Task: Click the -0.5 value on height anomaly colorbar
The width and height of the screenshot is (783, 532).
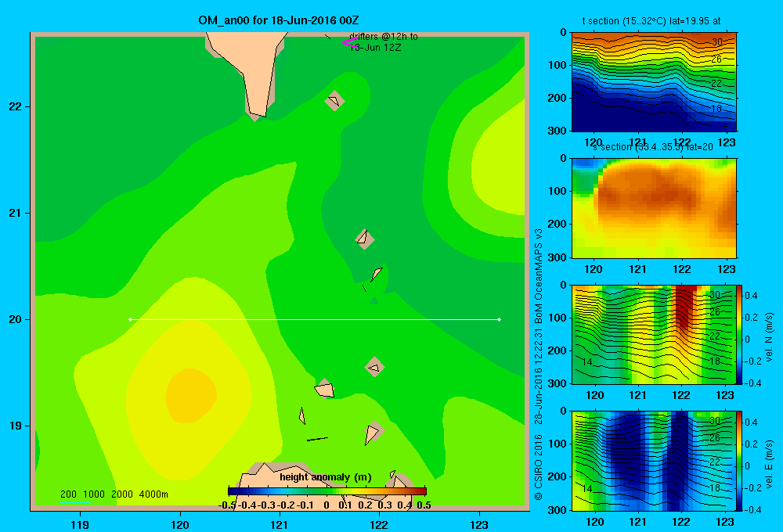Action: tap(227, 505)
